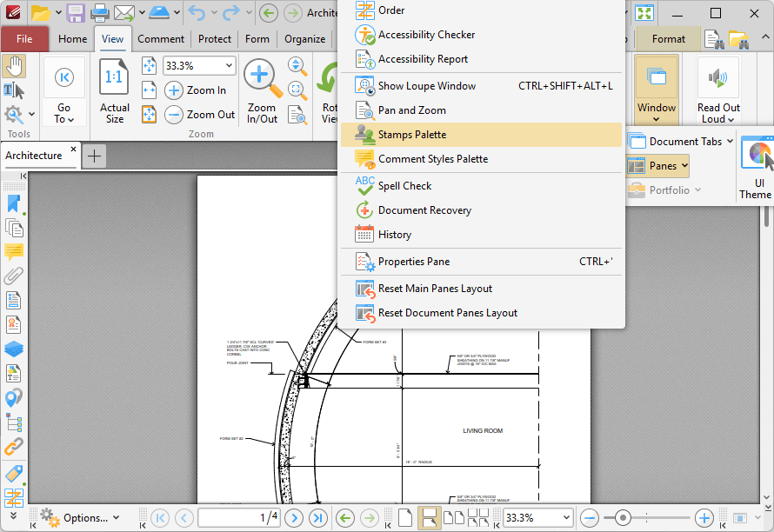
Task: Choose Pan and Zoom from menu
Action: point(481,110)
